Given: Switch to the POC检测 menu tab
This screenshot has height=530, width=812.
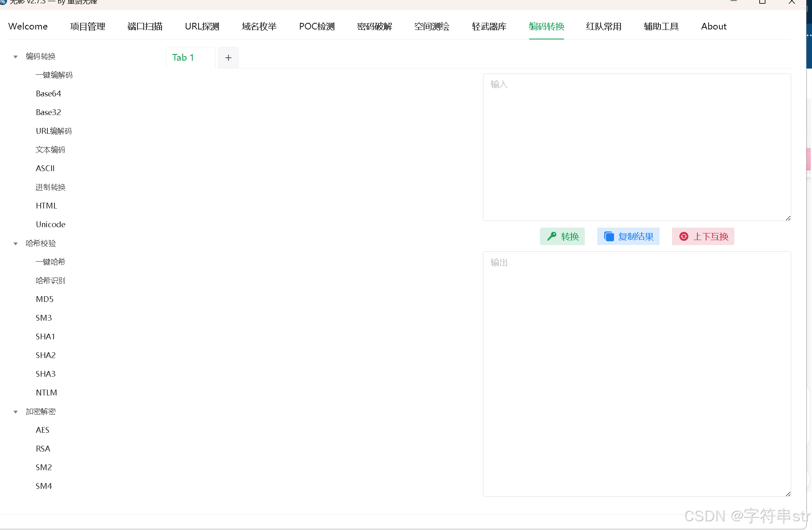Looking at the screenshot, I should [317, 27].
